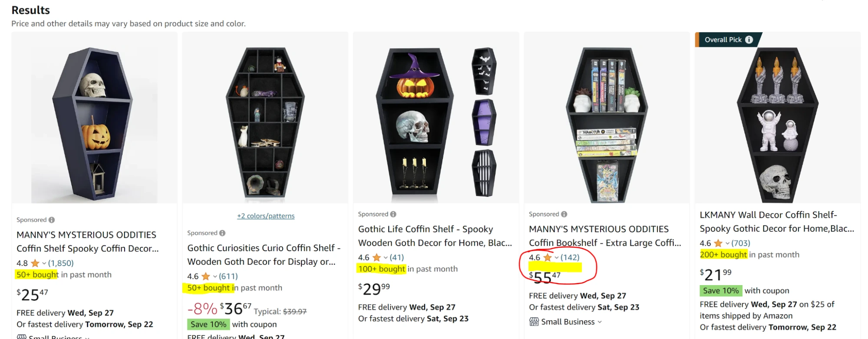Click the star icon on Gothic Curiosities 4.6 rating
The height and width of the screenshot is (339, 868).
[205, 276]
